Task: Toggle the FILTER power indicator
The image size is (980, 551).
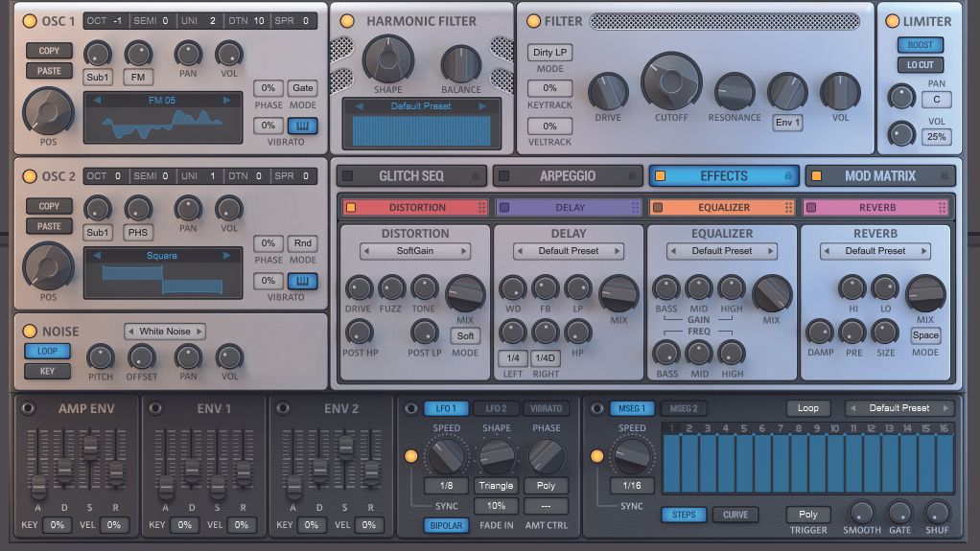Action: 533,21
